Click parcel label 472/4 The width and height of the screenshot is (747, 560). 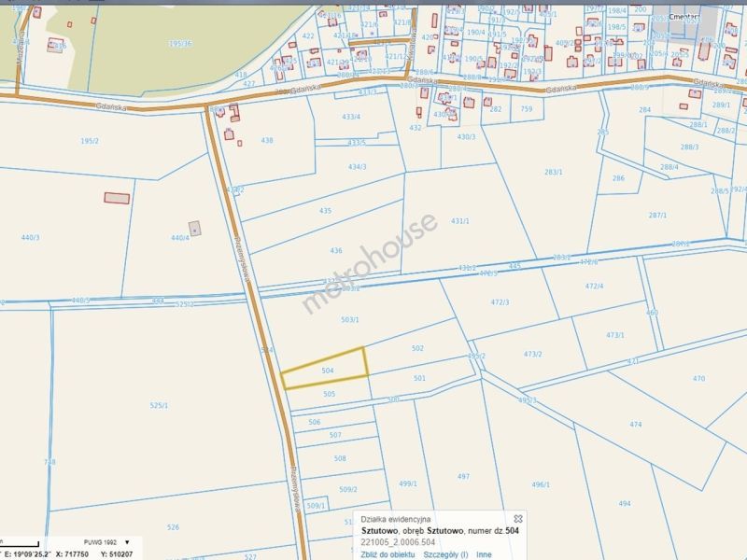click(x=594, y=286)
